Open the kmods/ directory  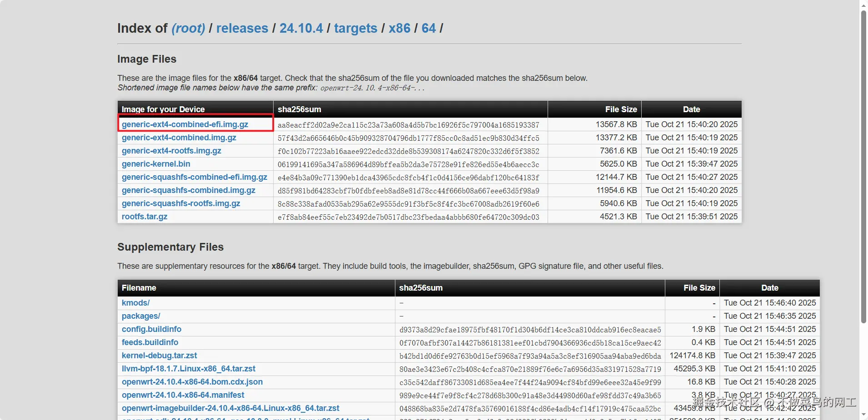pyautogui.click(x=135, y=303)
